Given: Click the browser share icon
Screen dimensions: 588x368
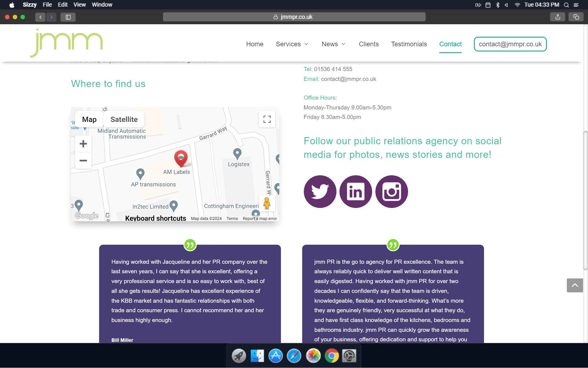Looking at the screenshot, I should click(x=558, y=17).
